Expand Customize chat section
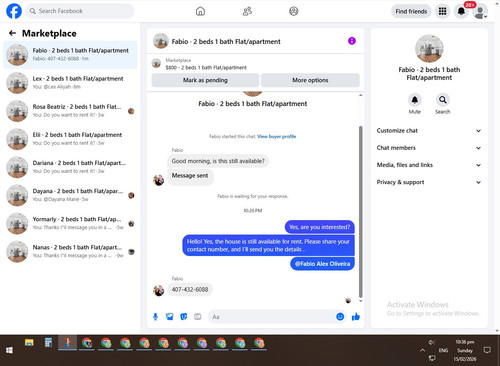The image size is (500, 366). pos(429,131)
